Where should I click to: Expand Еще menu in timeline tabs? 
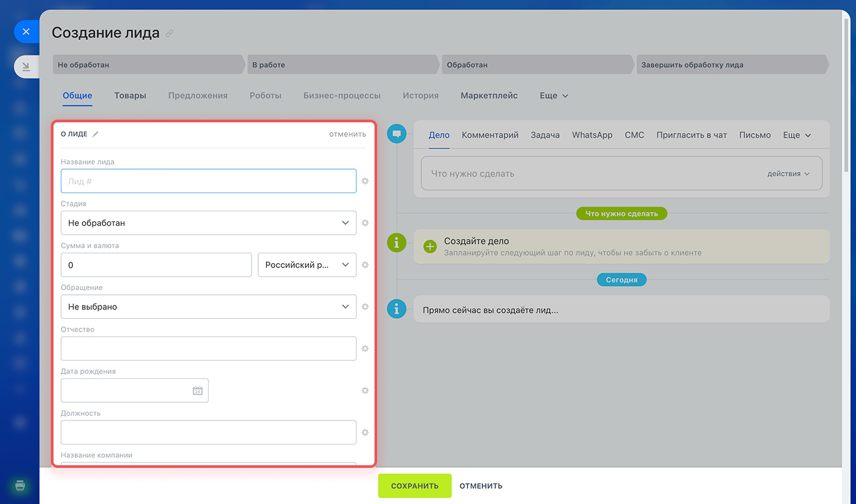click(797, 135)
